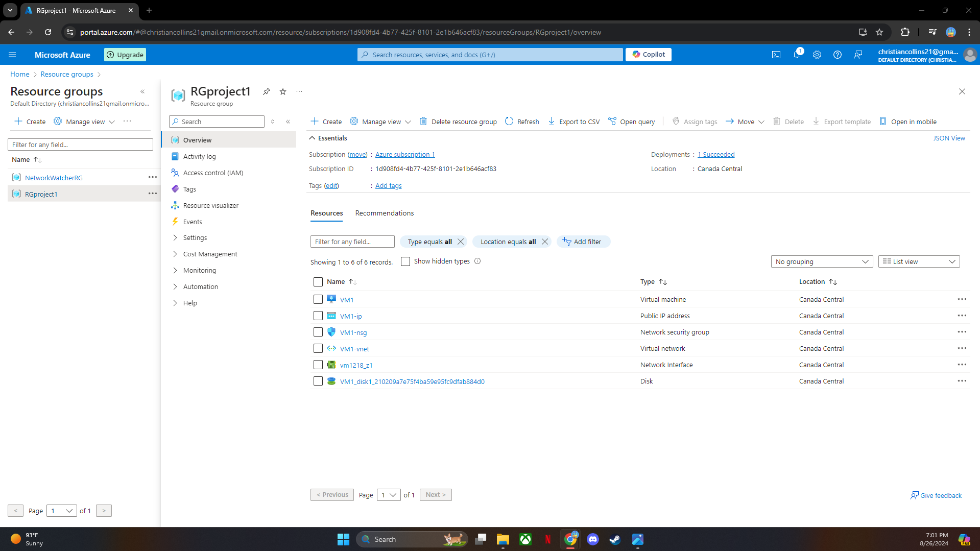Select the checkbox for VM1-vnet

318,348
